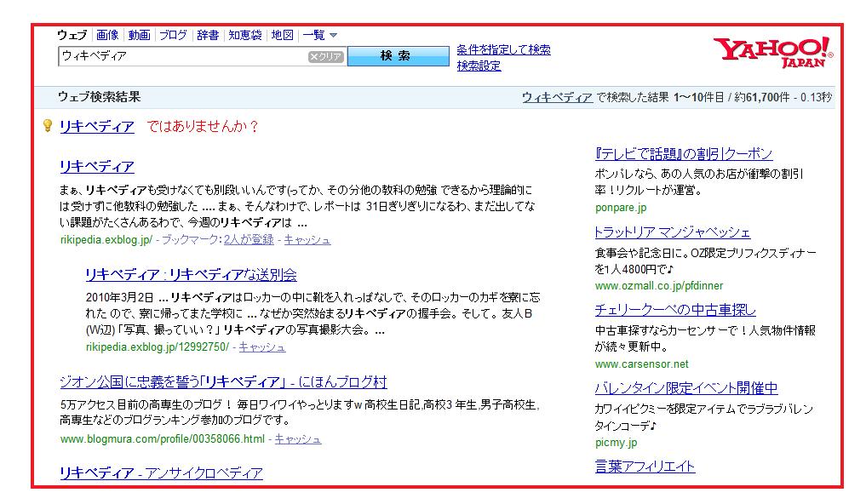Open the 辞書 search tab
The height and width of the screenshot is (504, 866).
pos(208,35)
